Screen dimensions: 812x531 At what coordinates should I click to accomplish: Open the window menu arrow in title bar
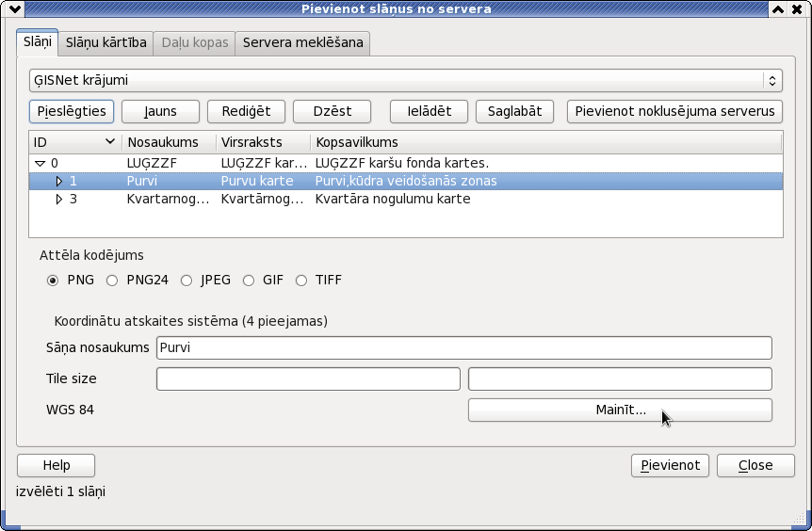pos(15,8)
